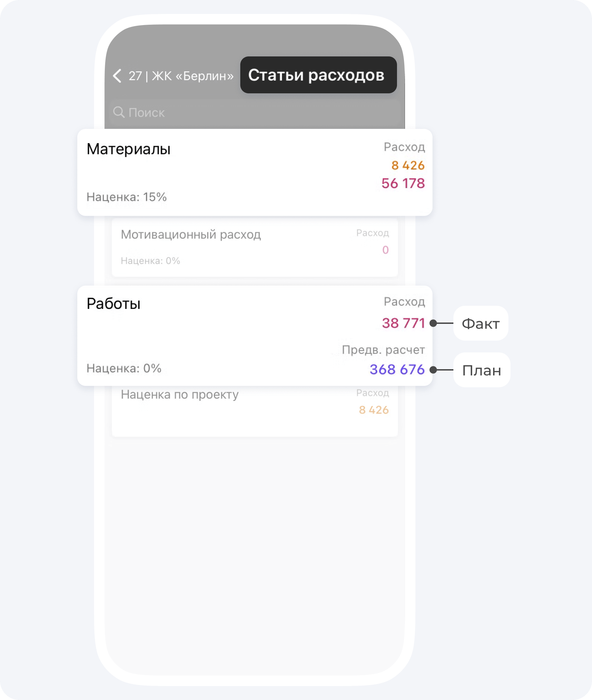The width and height of the screenshot is (592, 700).
Task: Click the 56 178 expense amount
Action: click(x=403, y=184)
